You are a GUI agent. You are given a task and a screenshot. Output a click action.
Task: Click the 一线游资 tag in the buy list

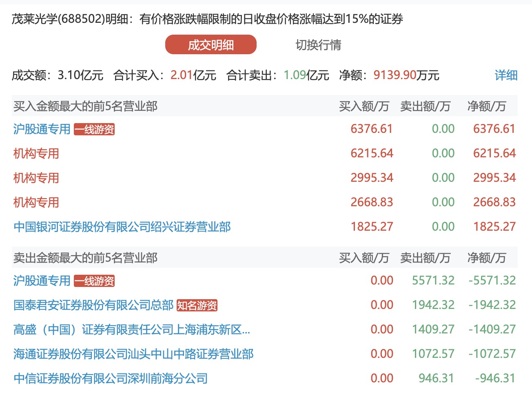[x=94, y=130]
